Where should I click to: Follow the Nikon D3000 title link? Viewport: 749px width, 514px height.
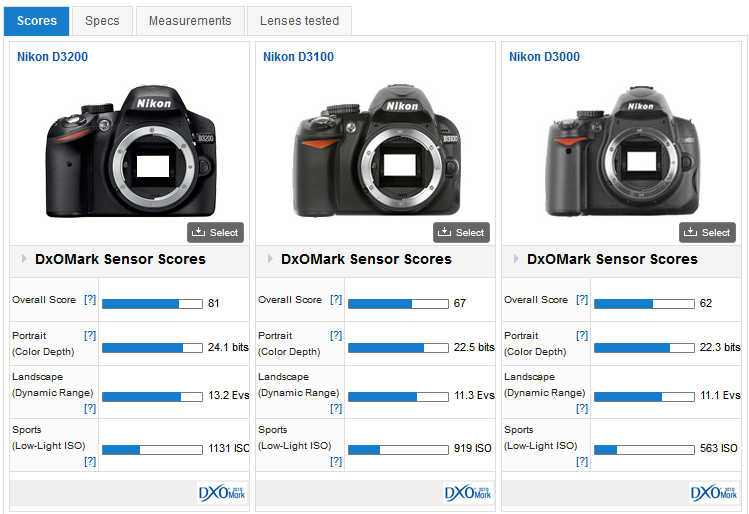click(x=544, y=57)
